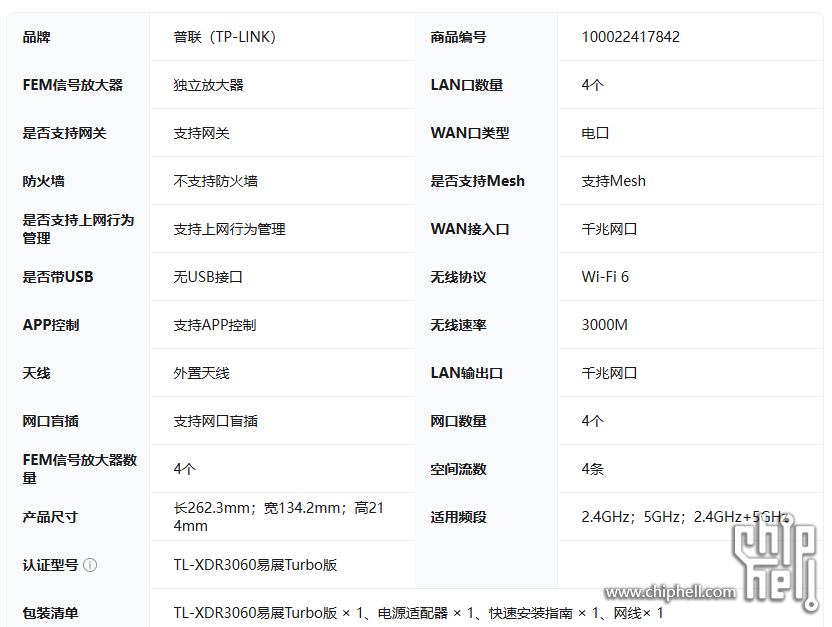Click the info icon beside 认证型号

click(90, 565)
